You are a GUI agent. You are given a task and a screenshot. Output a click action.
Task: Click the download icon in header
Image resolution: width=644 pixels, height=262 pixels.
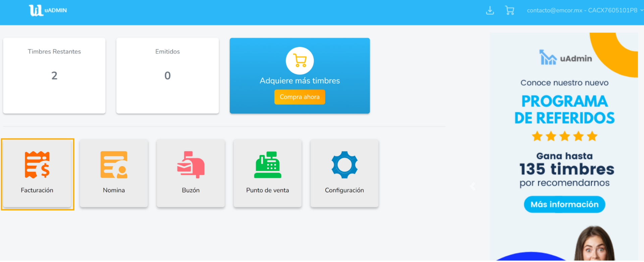[490, 10]
